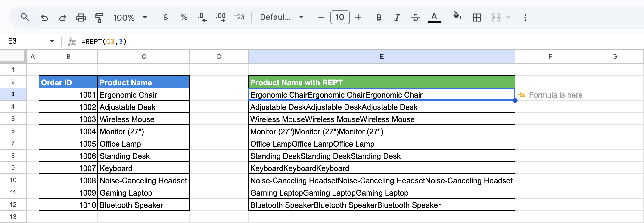Screen dimensions: 644x223
Task: Select the Noise-Canceling Headset cell in column C
Action: click(143, 180)
